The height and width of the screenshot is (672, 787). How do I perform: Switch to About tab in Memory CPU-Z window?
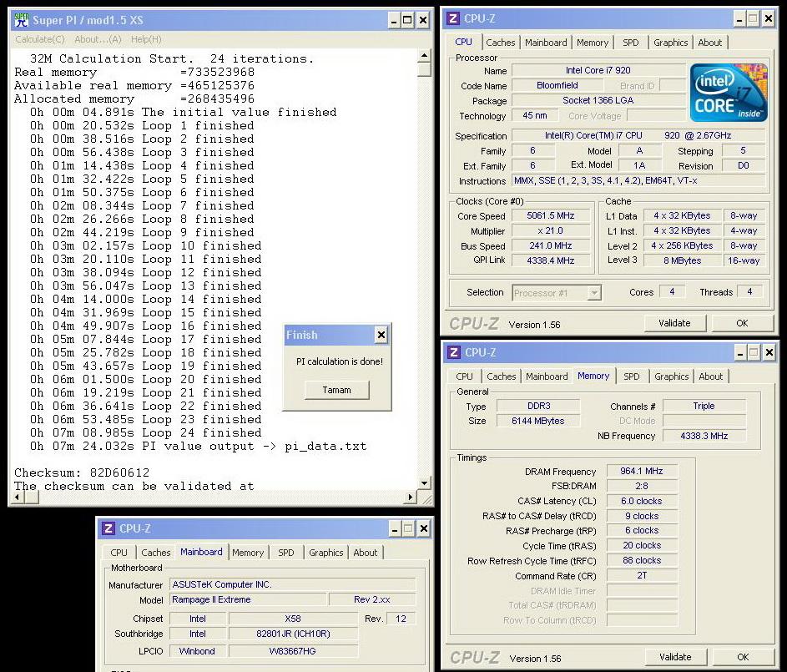click(x=711, y=376)
